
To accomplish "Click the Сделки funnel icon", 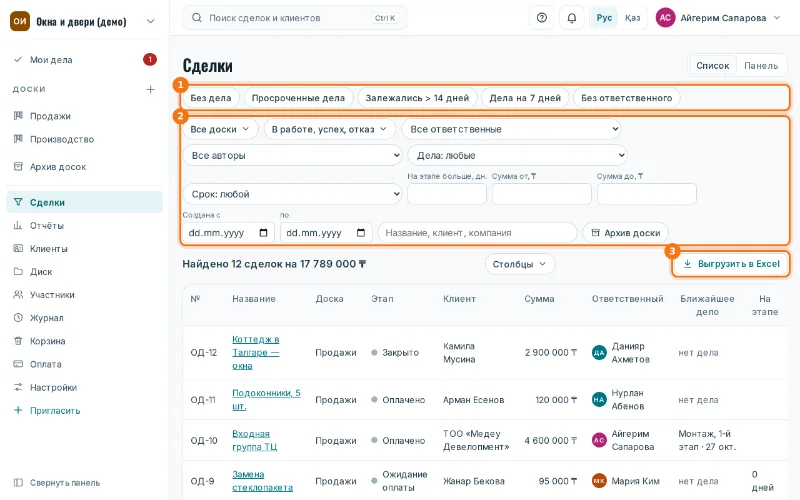I will click(18, 202).
